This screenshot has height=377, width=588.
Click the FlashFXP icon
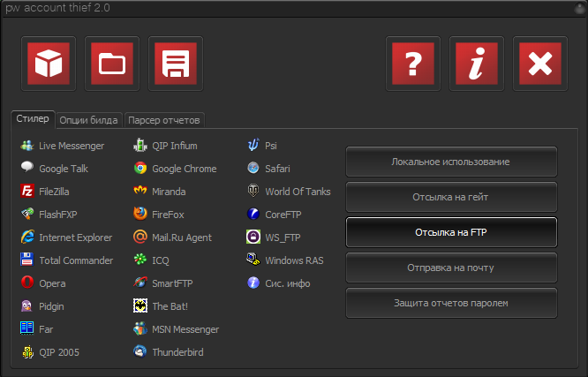coord(27,215)
